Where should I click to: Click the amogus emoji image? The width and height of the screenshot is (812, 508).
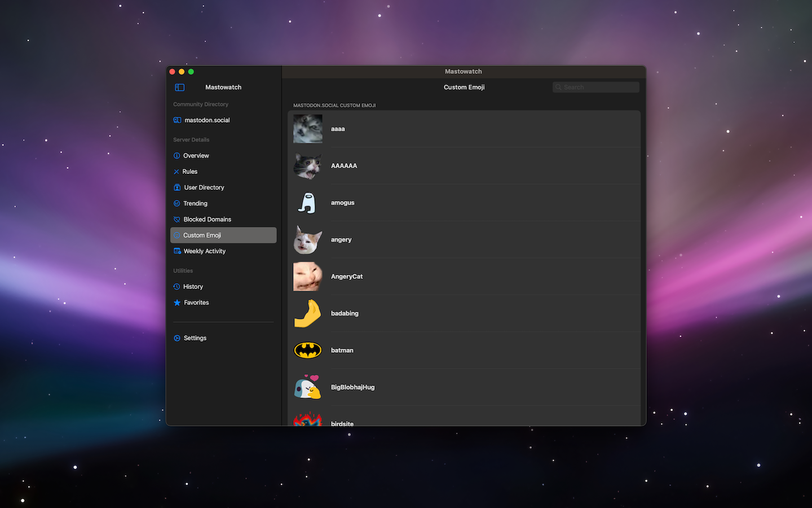coord(308,203)
